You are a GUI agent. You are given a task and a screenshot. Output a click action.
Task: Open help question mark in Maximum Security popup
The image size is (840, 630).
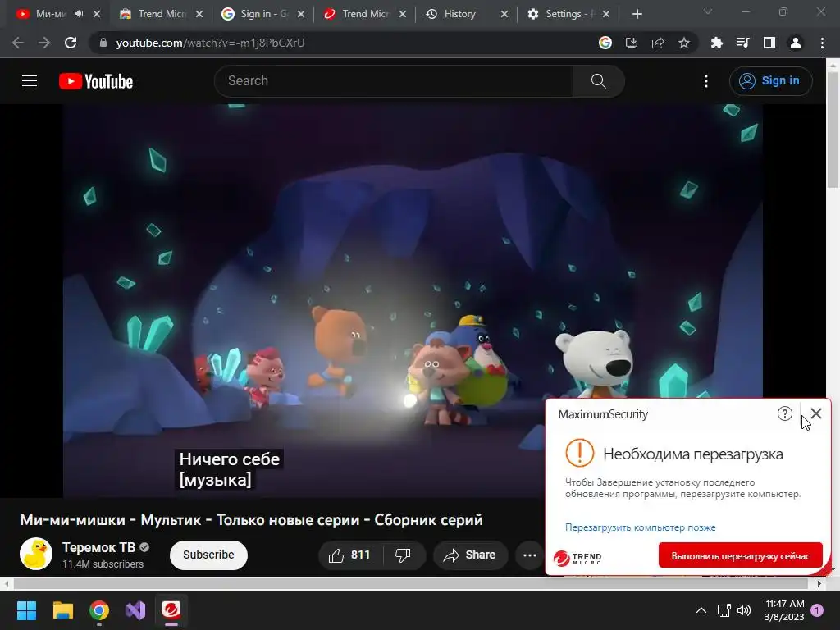[785, 413]
